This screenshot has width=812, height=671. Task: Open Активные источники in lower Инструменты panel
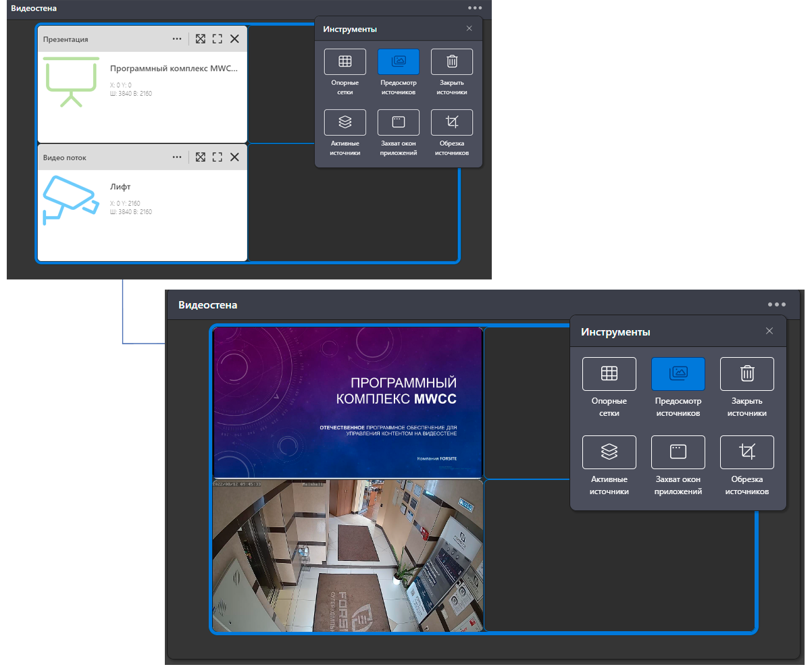tap(609, 452)
